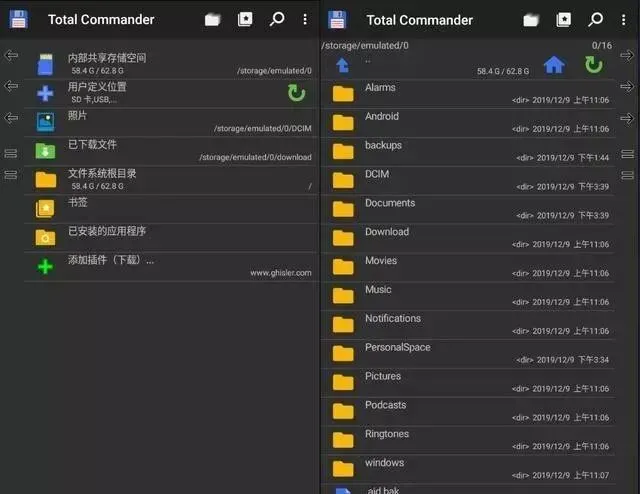Viewport: 640px width, 494px height.
Task: Click the SD 卡,USB,... subtitle text
Action: [x=93, y=99]
